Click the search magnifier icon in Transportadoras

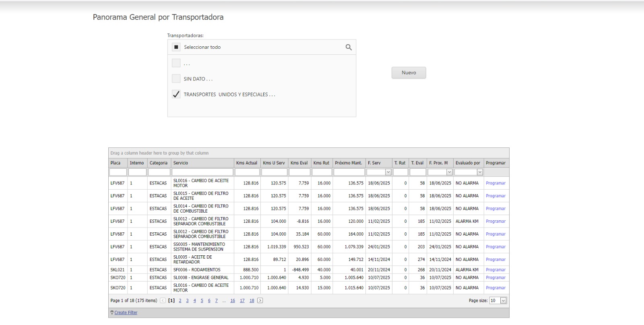[349, 47]
